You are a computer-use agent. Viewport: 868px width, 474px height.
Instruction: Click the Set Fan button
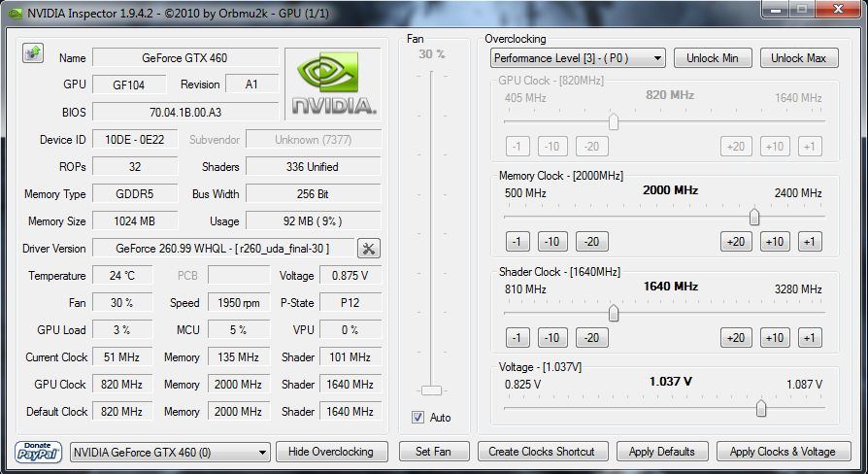tap(433, 452)
